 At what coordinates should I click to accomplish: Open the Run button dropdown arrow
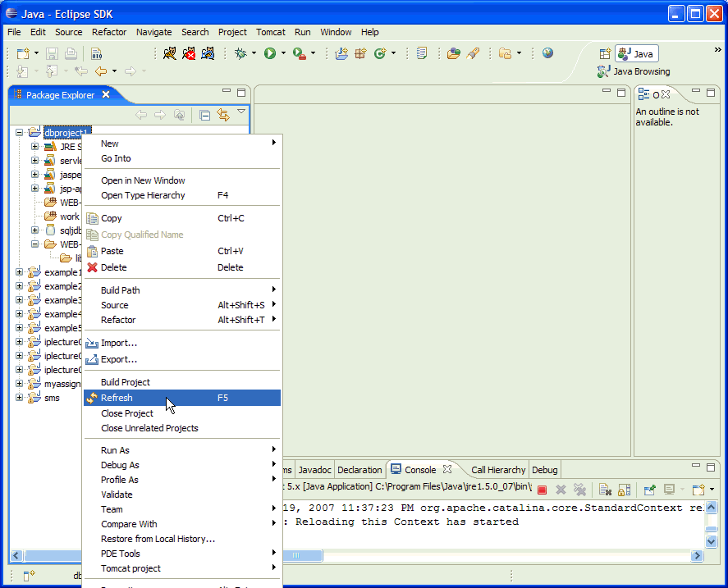pyautogui.click(x=283, y=53)
